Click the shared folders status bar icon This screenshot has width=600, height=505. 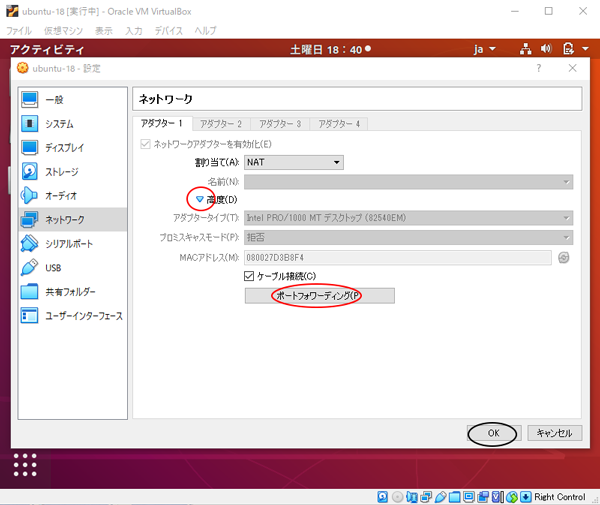coord(455,497)
